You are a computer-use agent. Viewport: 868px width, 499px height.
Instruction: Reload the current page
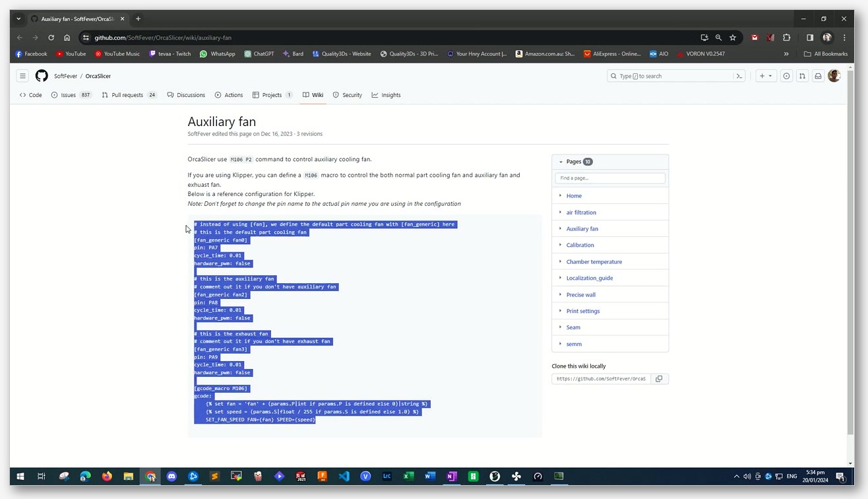(x=51, y=38)
